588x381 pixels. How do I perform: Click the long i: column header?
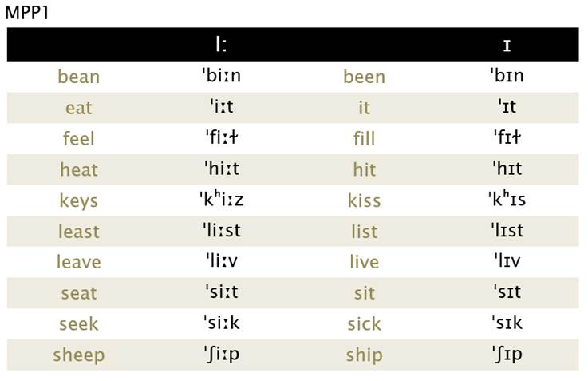click(221, 45)
